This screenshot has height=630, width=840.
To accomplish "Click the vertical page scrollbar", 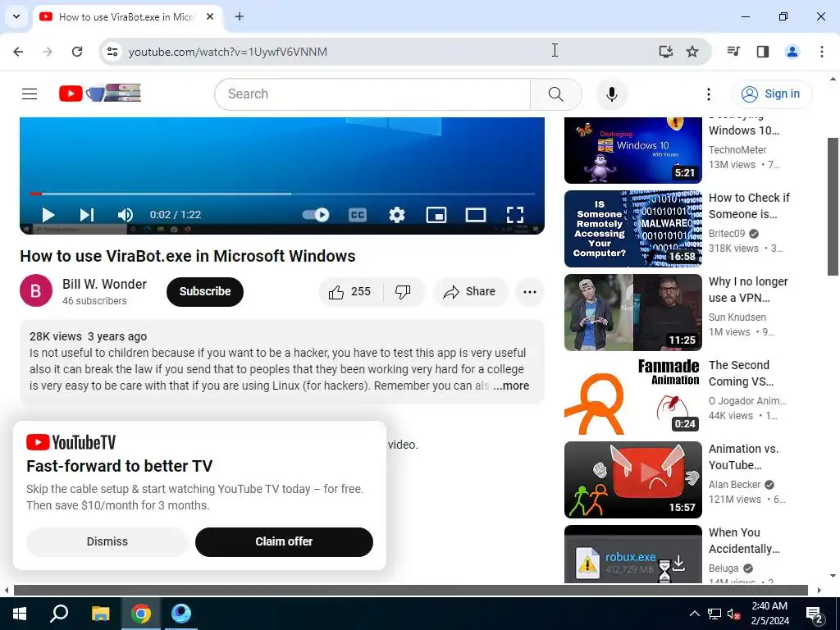I will coord(833,206).
